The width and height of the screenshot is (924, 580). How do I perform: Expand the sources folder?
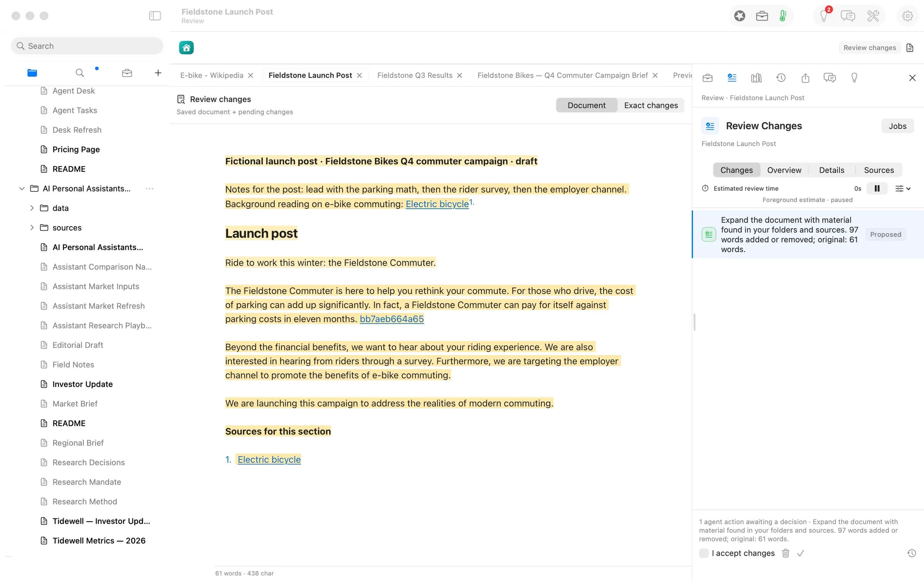pos(32,228)
